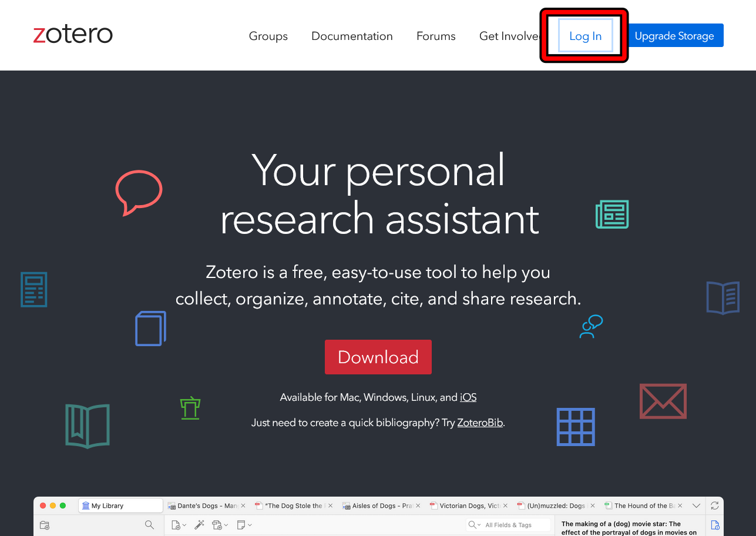Open the New Item dropdown

(179, 525)
